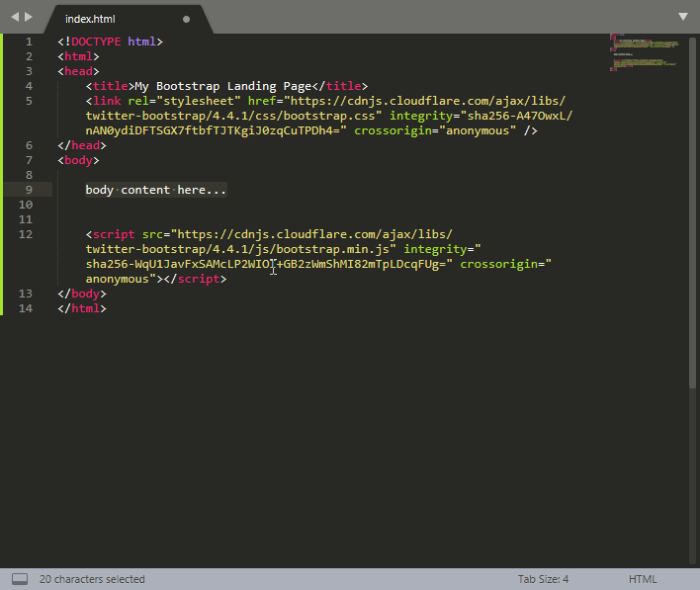Toggle the side bar panel switcher icon
700x590 pixels.
[x=20, y=579]
